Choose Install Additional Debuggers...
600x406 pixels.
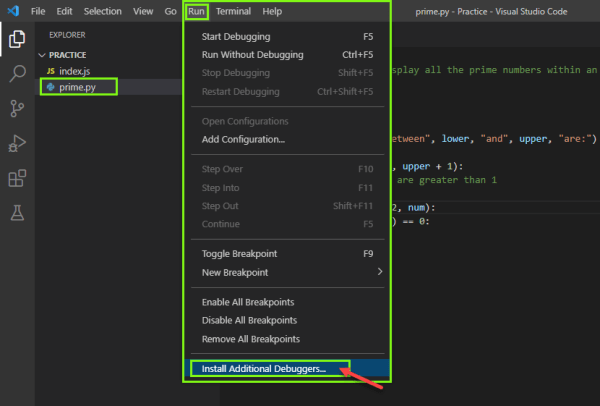click(287, 368)
